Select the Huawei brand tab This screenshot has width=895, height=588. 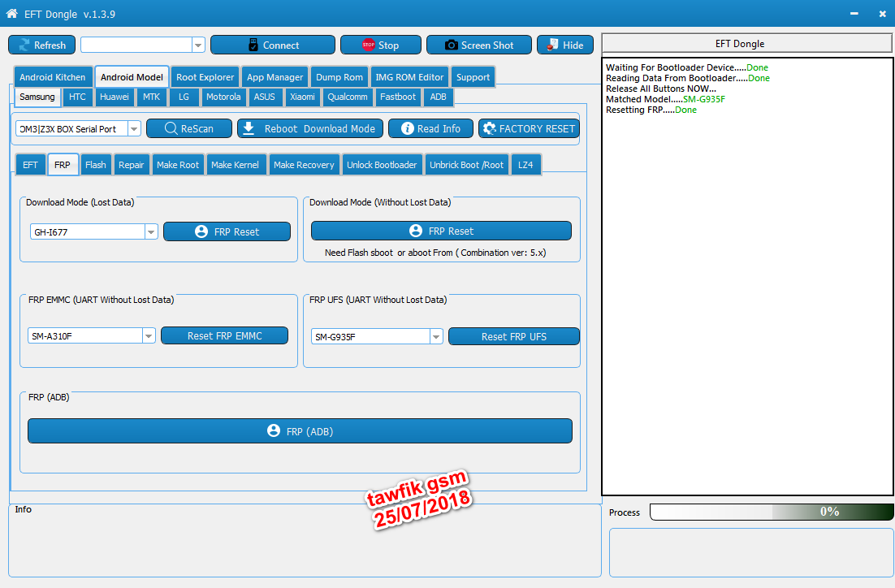115,97
